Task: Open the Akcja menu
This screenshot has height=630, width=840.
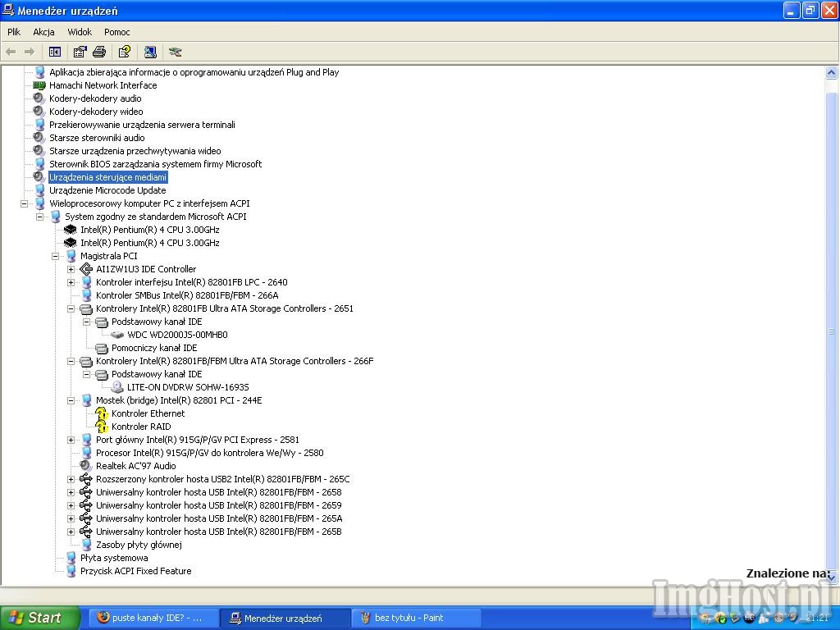Action: click(43, 32)
